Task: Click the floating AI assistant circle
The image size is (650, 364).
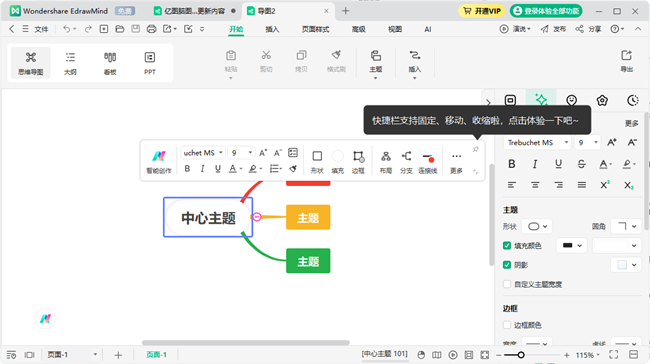Action: [x=45, y=319]
